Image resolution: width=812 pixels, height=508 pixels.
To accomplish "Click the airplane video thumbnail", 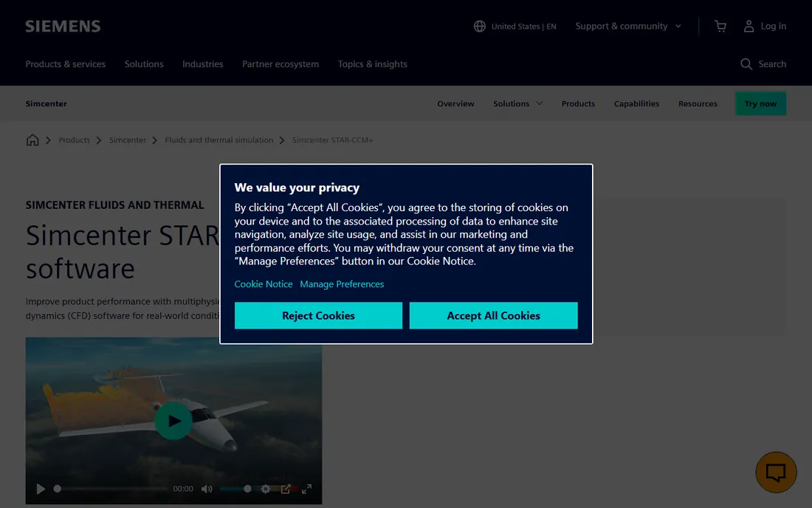I will (x=173, y=420).
